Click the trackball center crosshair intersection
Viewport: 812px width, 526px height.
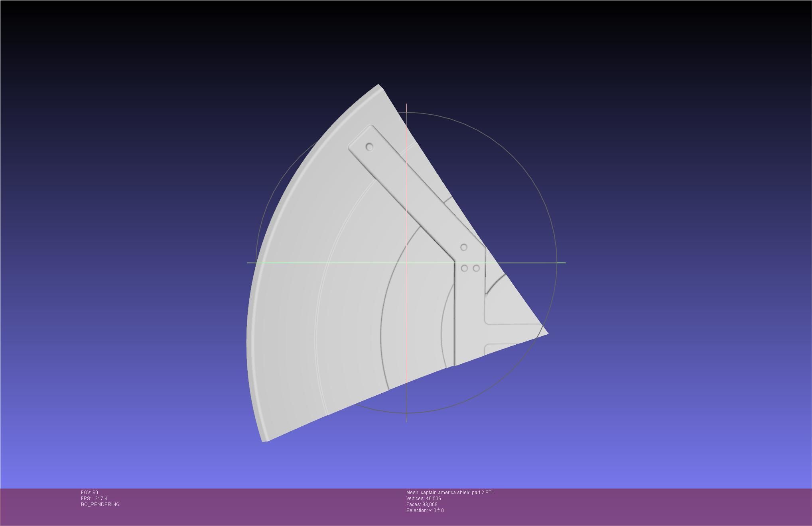406,263
